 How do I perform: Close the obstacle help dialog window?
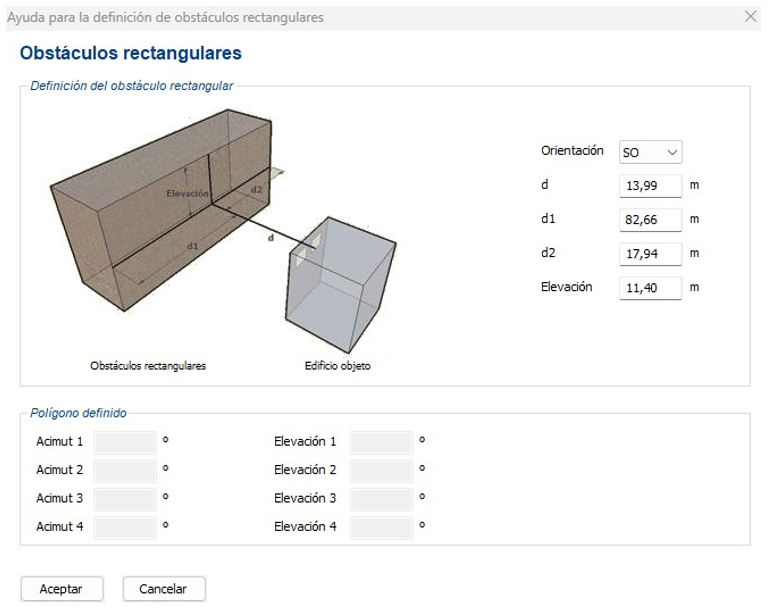point(751,17)
